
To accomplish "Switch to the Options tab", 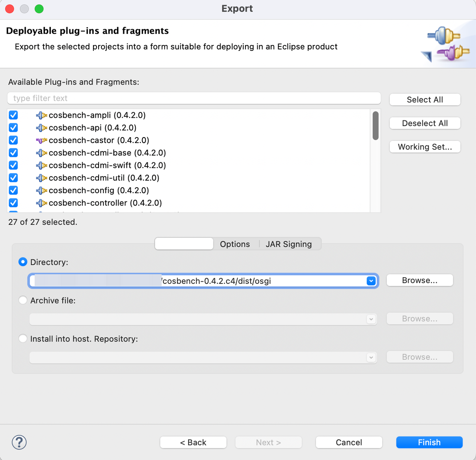I will coord(235,244).
